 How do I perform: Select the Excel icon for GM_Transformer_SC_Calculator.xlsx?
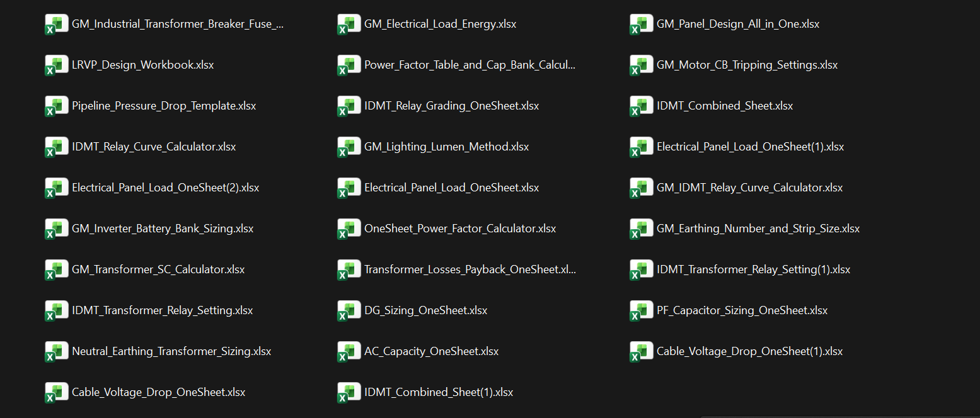click(56, 269)
